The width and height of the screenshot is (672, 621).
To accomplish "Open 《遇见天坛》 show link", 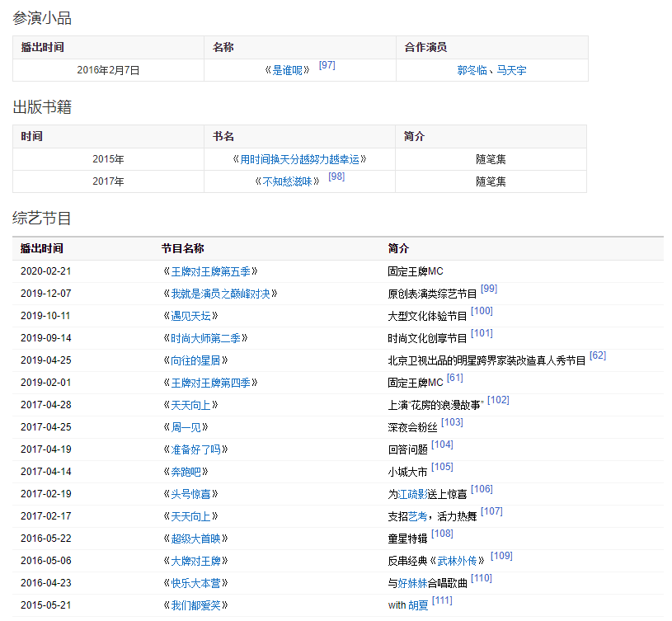I will pyautogui.click(x=189, y=316).
